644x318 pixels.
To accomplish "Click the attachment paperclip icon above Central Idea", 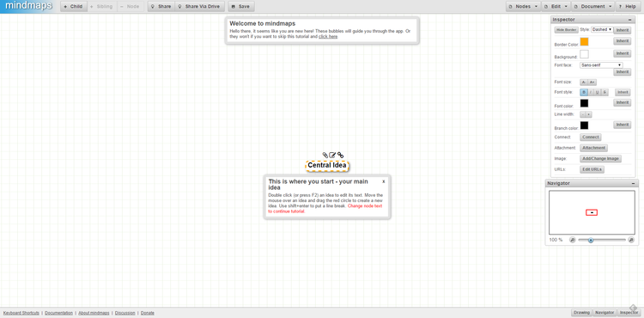I will click(325, 155).
